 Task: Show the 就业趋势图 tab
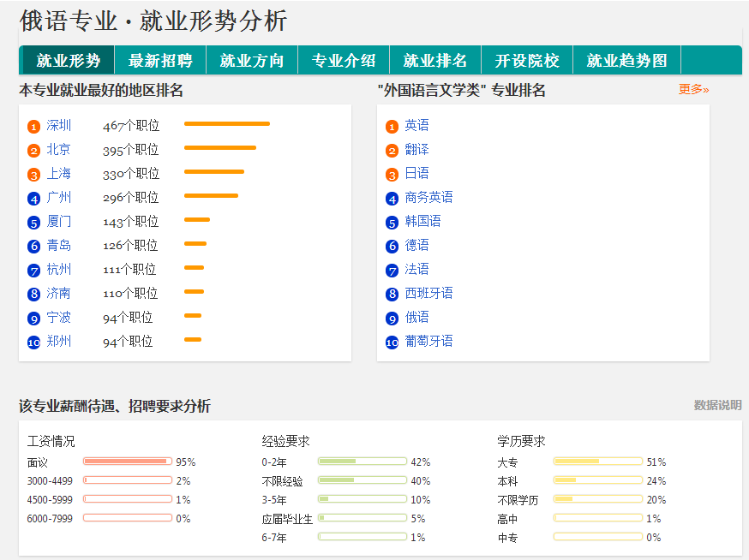click(x=626, y=61)
